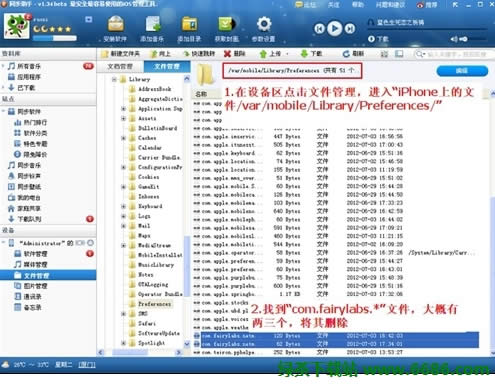The height and width of the screenshot is (385, 495).
Task: Open the Problems and Suggestions (问题和建议) menu
Action: (x=390, y=5)
